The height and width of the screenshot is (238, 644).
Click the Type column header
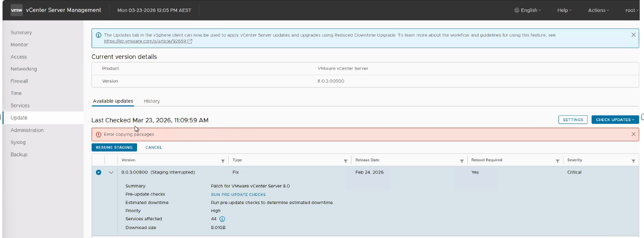coord(237,160)
